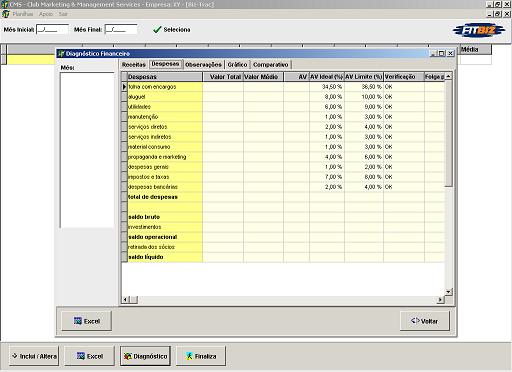The width and height of the screenshot is (512, 372).
Task: Click the Diagnóstico button icon in bottom bar
Action: tap(128, 356)
